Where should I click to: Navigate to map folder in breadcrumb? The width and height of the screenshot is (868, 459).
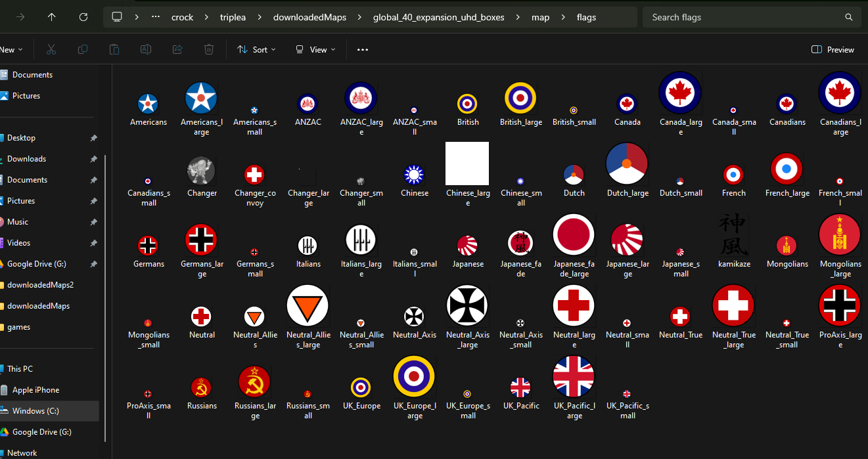point(541,17)
